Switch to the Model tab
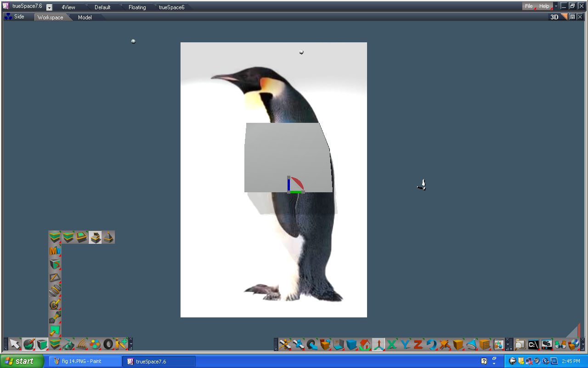Viewport: 588px width, 368px height. (85, 17)
